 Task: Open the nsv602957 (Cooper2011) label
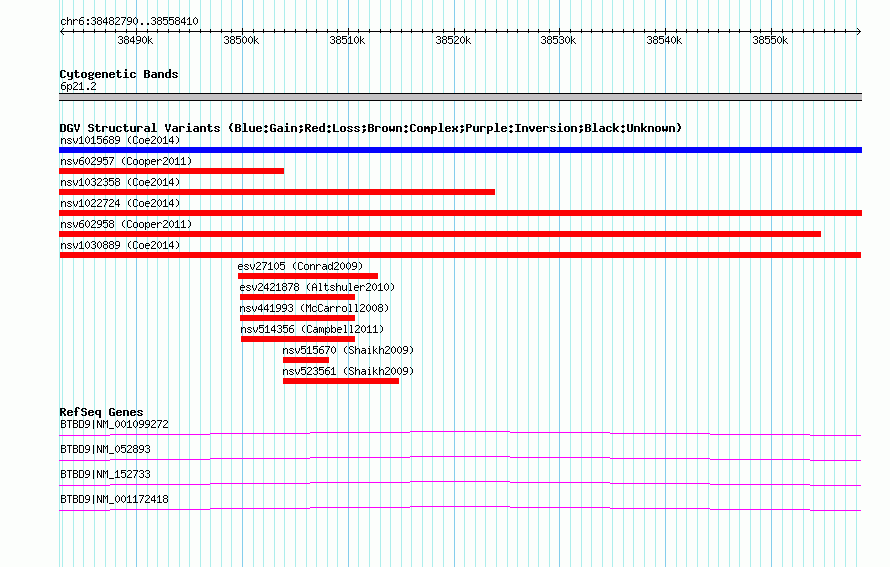click(126, 161)
